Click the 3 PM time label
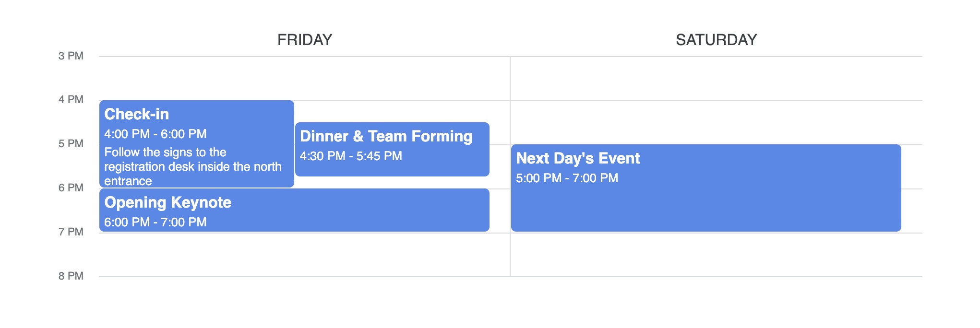This screenshot has width=980, height=328. pos(71,56)
